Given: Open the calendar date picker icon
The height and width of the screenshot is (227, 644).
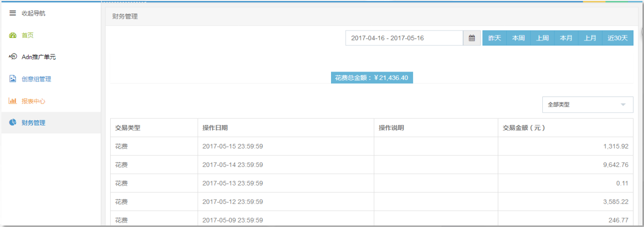Looking at the screenshot, I should [x=471, y=38].
